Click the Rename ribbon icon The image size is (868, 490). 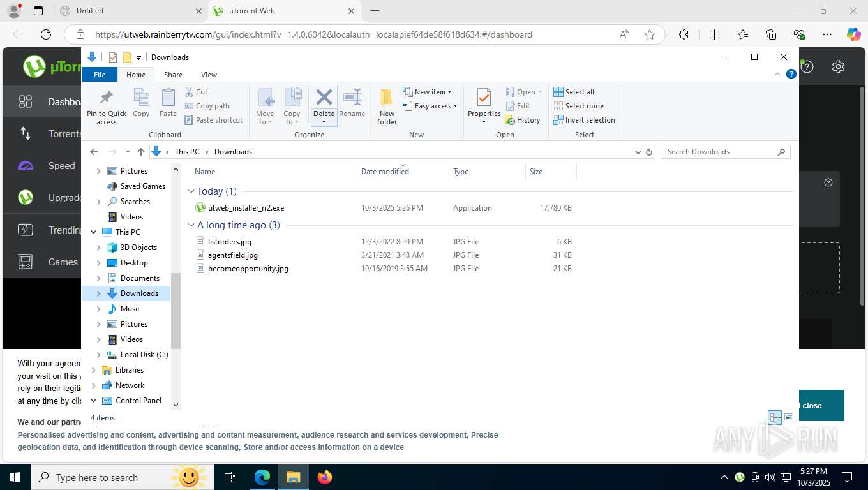(352, 98)
